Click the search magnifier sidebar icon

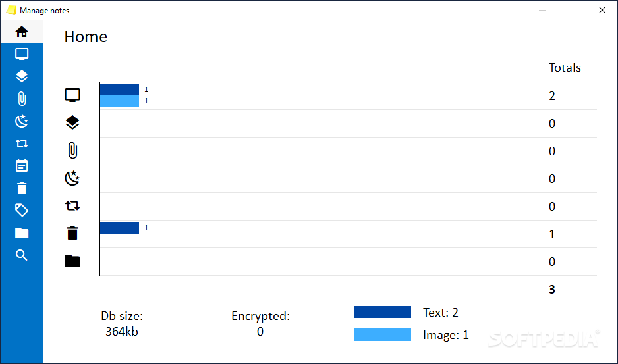pos(22,255)
